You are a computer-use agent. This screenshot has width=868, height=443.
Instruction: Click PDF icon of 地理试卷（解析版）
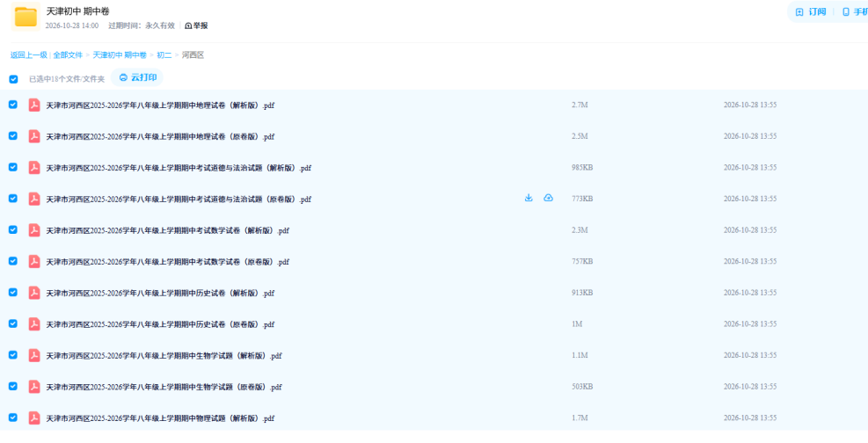click(x=34, y=105)
